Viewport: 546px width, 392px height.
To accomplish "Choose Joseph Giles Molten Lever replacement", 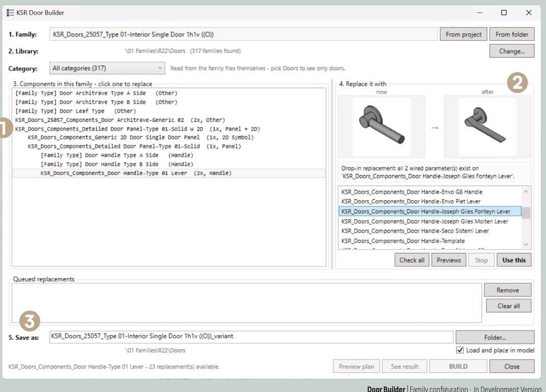I will pyautogui.click(x=430, y=221).
